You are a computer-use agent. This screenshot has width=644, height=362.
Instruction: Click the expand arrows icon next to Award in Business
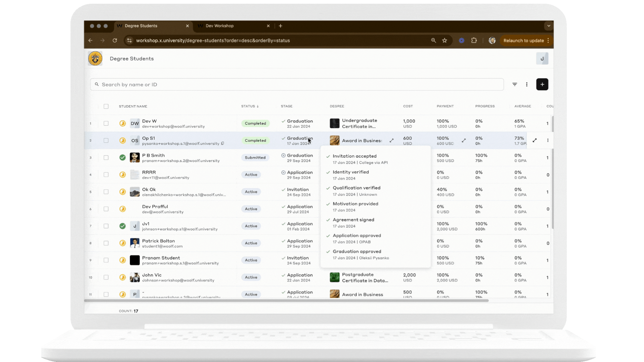tap(391, 140)
